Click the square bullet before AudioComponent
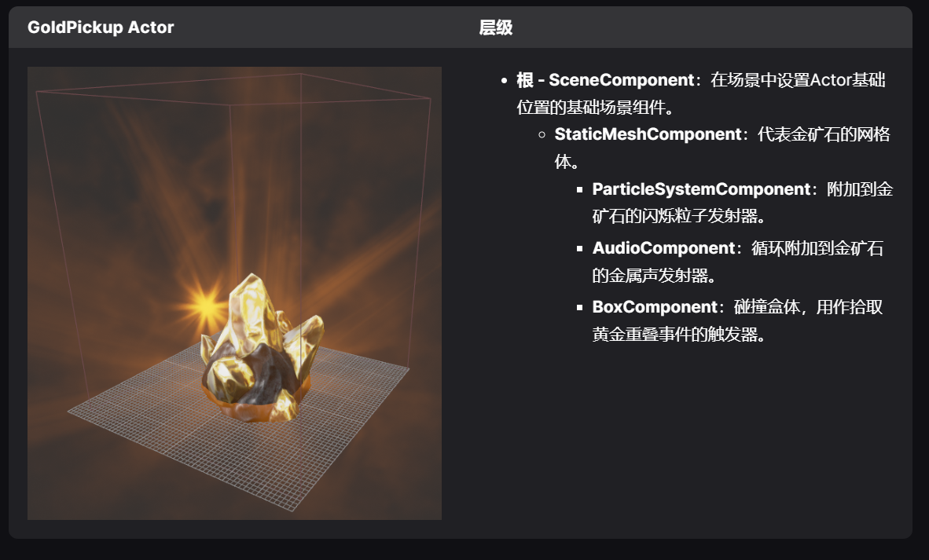The height and width of the screenshot is (560, 929). click(x=579, y=249)
